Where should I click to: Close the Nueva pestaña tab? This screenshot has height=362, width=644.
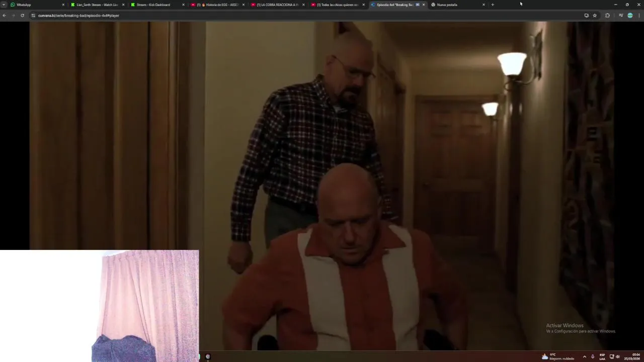click(x=484, y=5)
